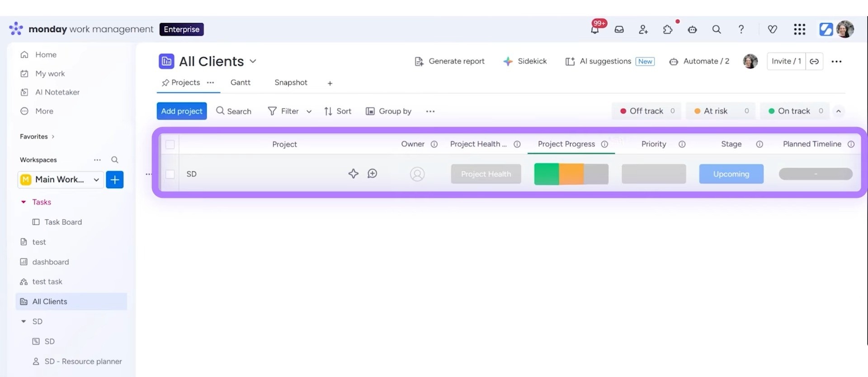Screen dimensions: 868x377
Task: Tick the SD row checkbox
Action: coord(170,174)
